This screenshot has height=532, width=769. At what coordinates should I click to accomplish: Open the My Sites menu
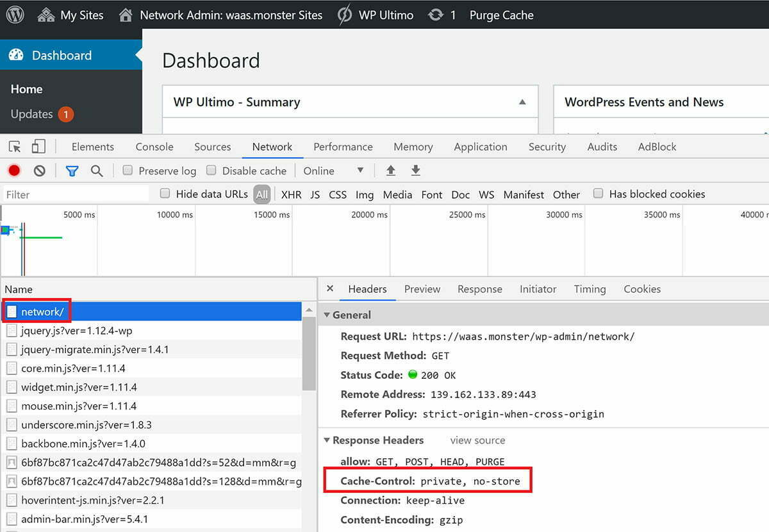(70, 15)
